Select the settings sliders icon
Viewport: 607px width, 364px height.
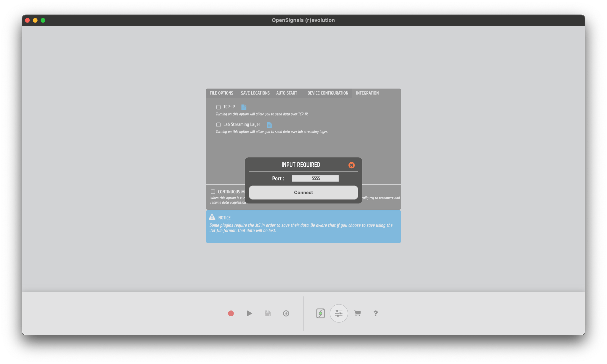coord(339,313)
